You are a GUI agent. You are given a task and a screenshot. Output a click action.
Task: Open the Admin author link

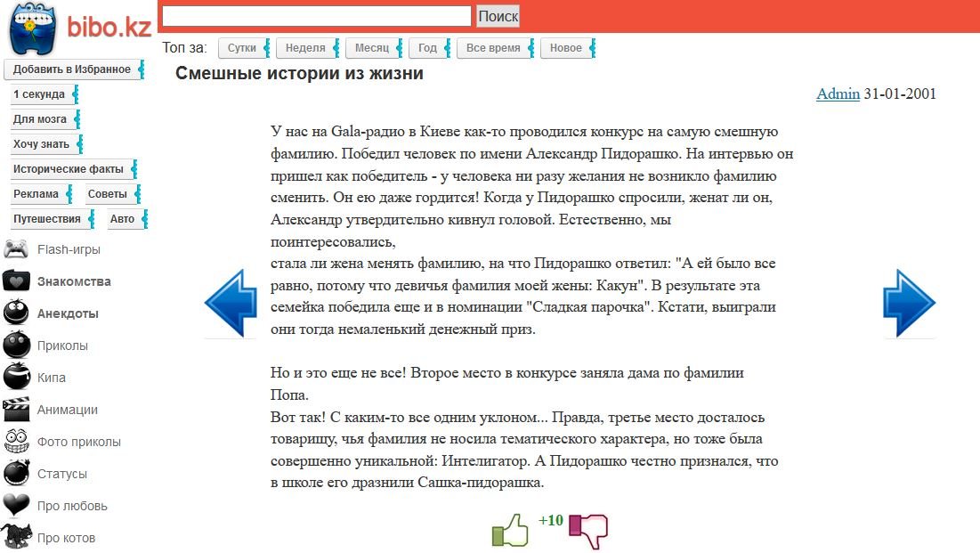[838, 94]
